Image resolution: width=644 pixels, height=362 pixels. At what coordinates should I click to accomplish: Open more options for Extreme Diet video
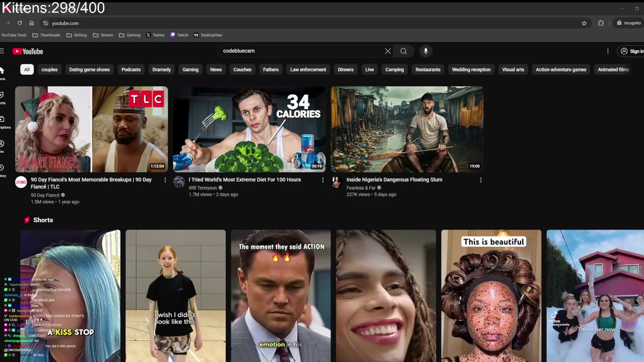click(x=323, y=180)
